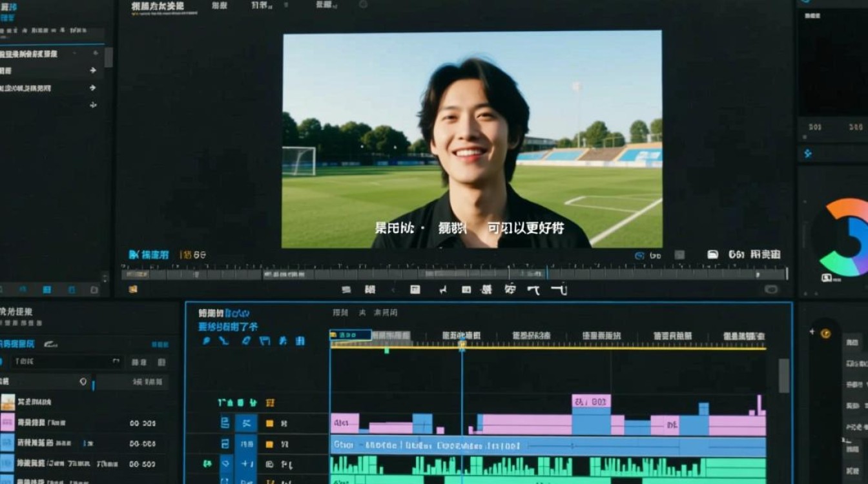Select the blue audio clip with white text labels
Image resolution: width=868 pixels, height=484 pixels.
tap(548, 446)
